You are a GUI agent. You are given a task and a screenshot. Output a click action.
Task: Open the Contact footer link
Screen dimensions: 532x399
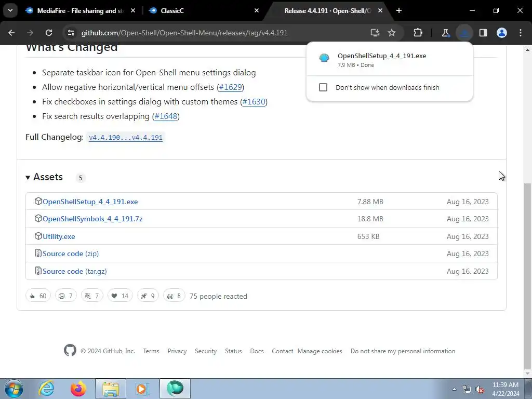(x=282, y=351)
